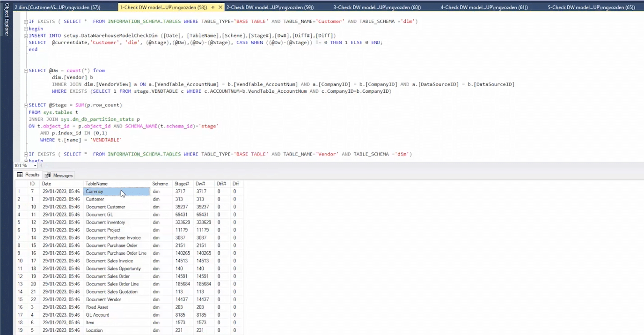
Task: Click the Scheme column header
Action: click(161, 184)
